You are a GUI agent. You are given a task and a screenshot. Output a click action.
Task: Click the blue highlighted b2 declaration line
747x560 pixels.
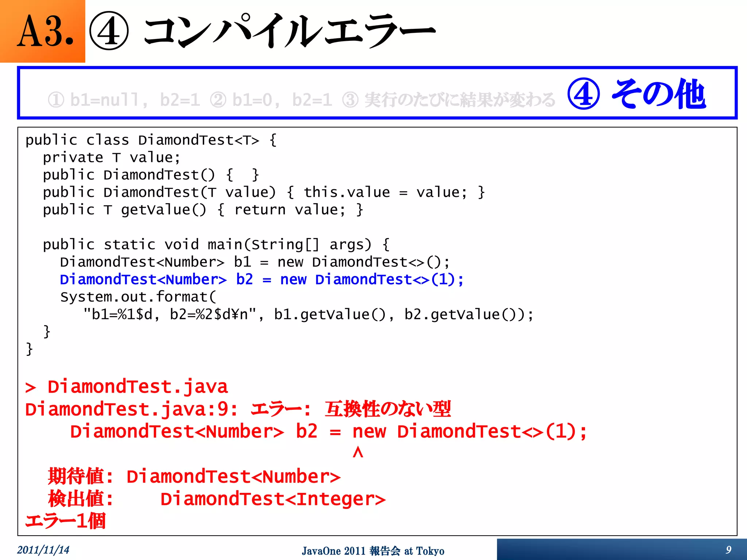[x=262, y=280]
